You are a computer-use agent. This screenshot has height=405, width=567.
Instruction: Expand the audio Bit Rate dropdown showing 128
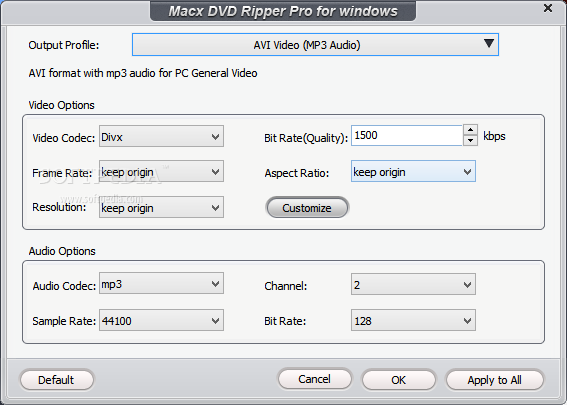tap(413, 320)
